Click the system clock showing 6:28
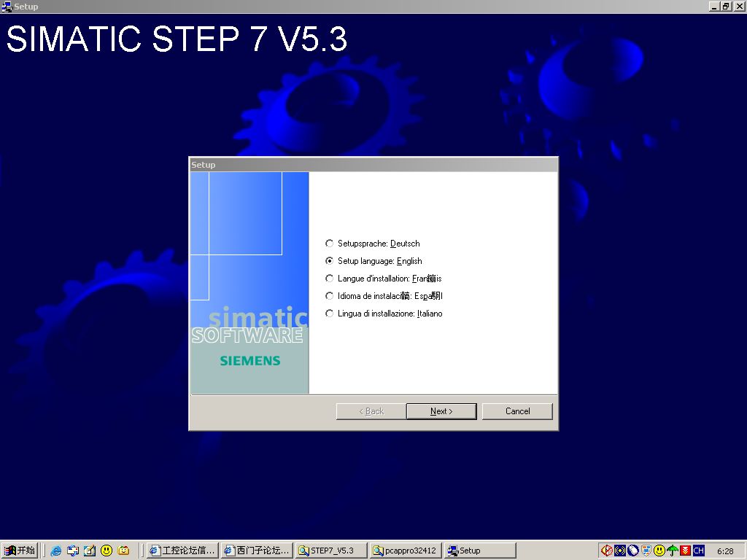Image resolution: width=747 pixels, height=560 pixels. click(725, 551)
